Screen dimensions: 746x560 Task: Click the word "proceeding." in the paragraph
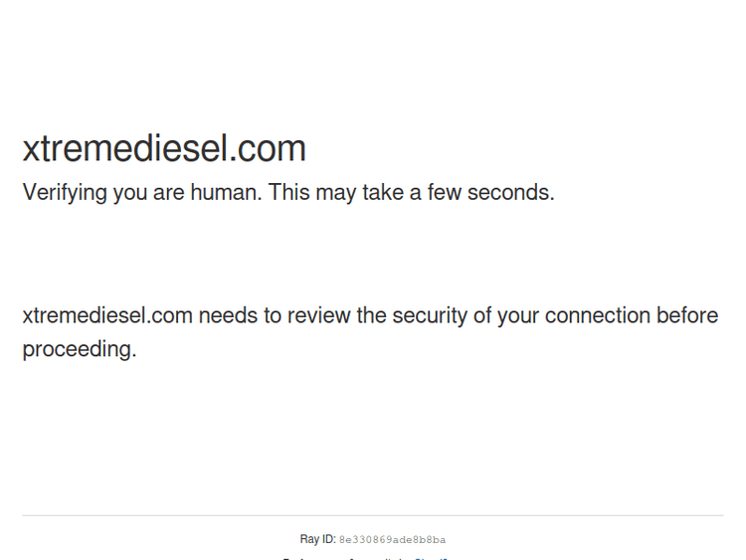(80, 350)
